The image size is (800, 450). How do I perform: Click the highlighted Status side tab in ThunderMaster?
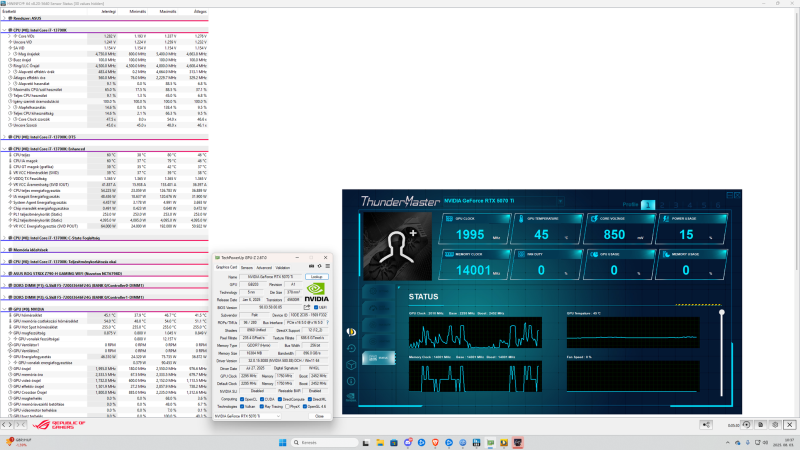click(379, 358)
